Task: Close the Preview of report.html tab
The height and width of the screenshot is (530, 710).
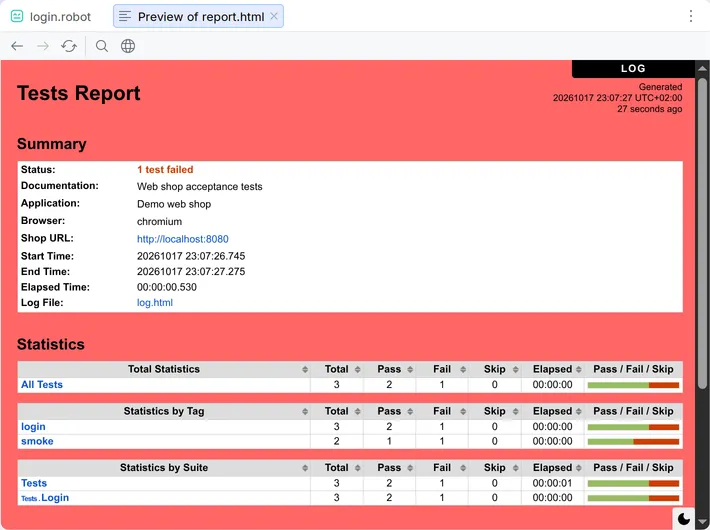Action: (274, 16)
